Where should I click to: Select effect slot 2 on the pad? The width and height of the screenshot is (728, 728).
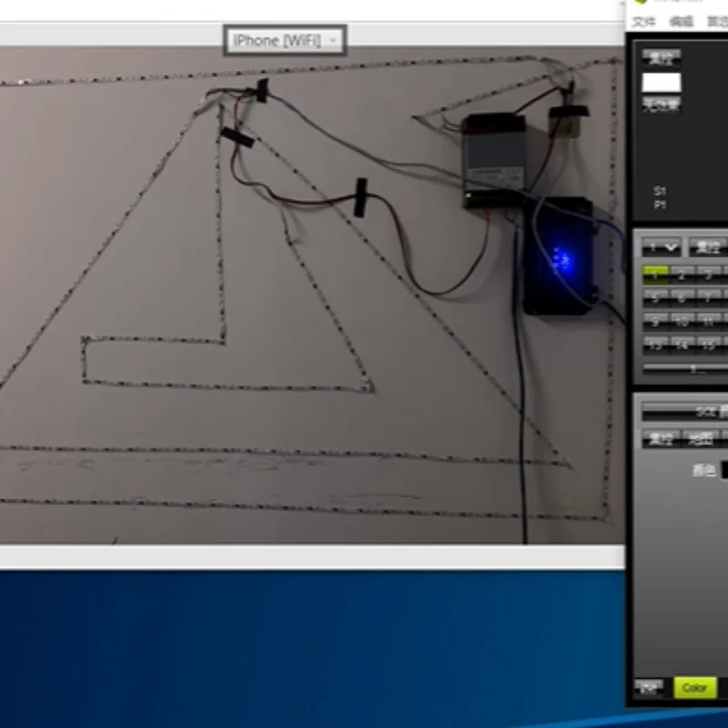coord(681,275)
